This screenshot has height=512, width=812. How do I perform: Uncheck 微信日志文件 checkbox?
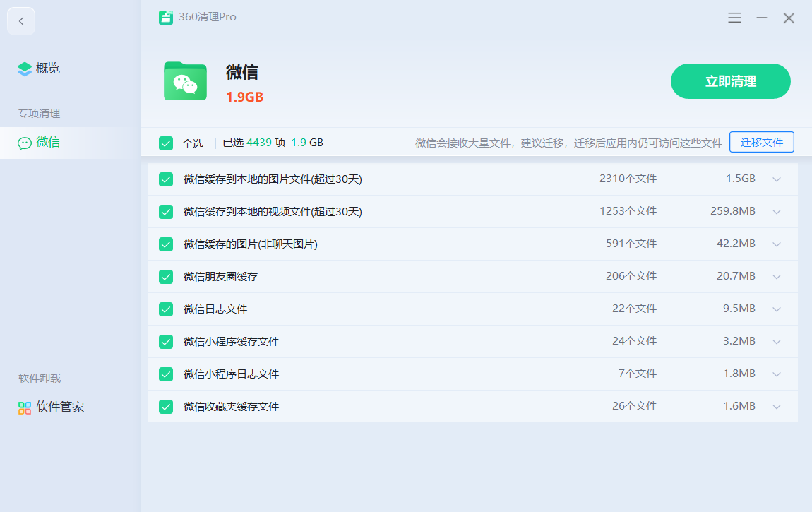click(166, 309)
